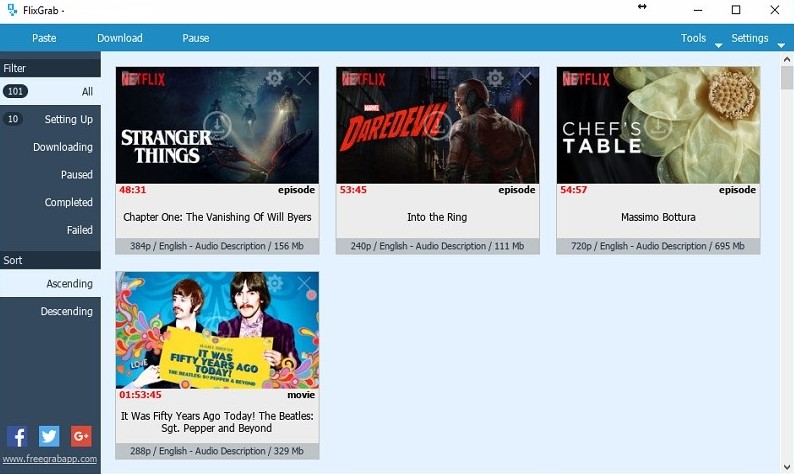794x474 pixels.
Task: Select the Setting Up filter
Action: (50, 119)
